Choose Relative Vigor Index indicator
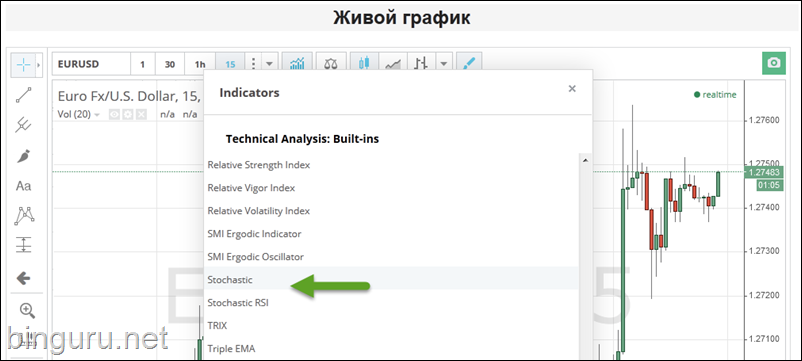The height and width of the screenshot is (361, 802). coord(391,188)
